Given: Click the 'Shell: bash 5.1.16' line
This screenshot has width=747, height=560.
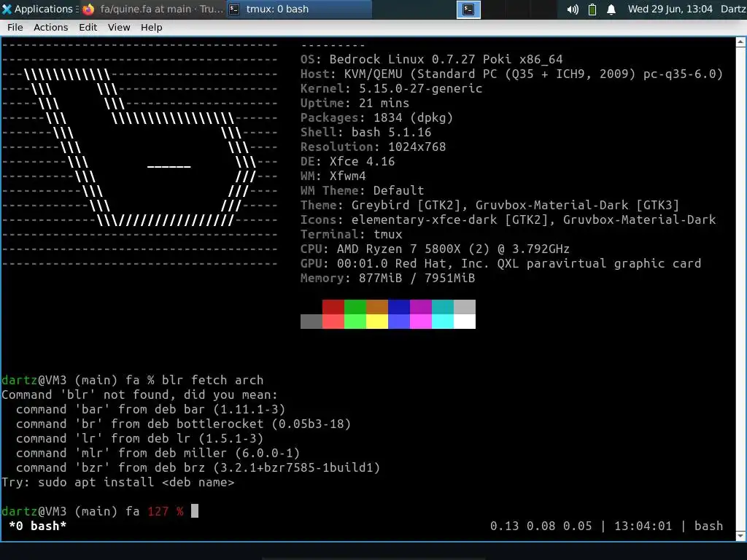Looking at the screenshot, I should click(x=366, y=133).
